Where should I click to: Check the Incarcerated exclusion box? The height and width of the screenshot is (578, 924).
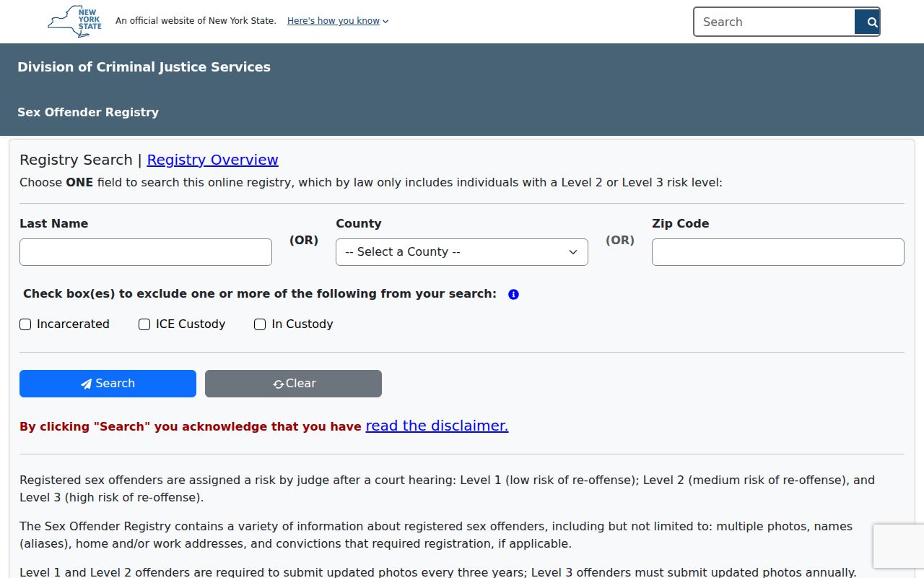pyautogui.click(x=25, y=324)
